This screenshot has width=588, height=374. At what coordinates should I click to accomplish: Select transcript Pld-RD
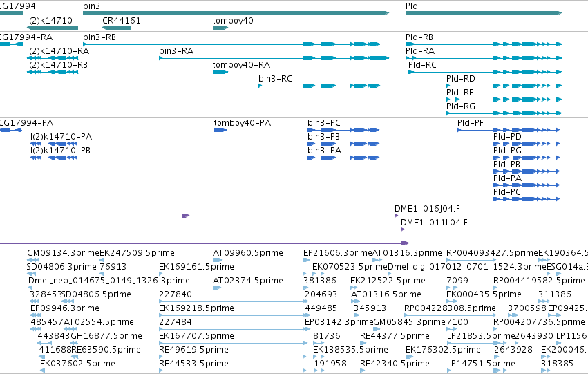pyautogui.click(x=504, y=86)
